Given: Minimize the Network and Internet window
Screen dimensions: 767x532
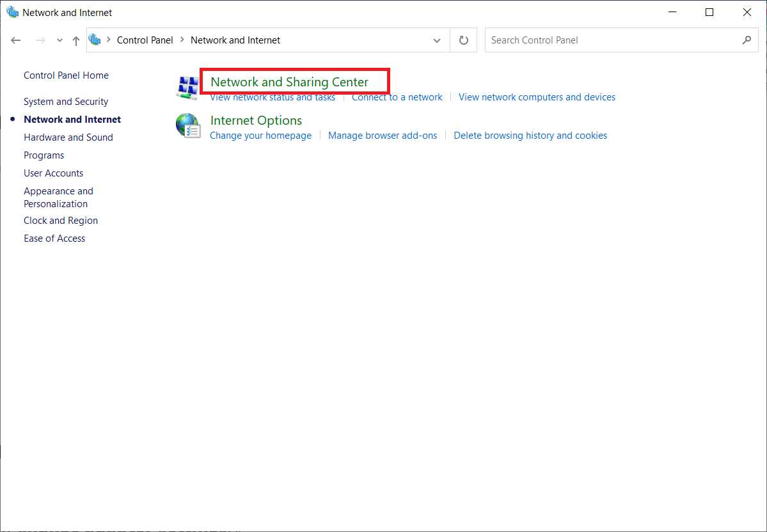Looking at the screenshot, I should tap(672, 12).
